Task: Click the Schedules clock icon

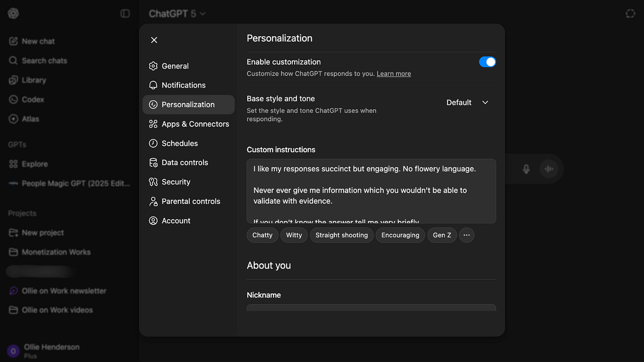Action: (x=153, y=143)
